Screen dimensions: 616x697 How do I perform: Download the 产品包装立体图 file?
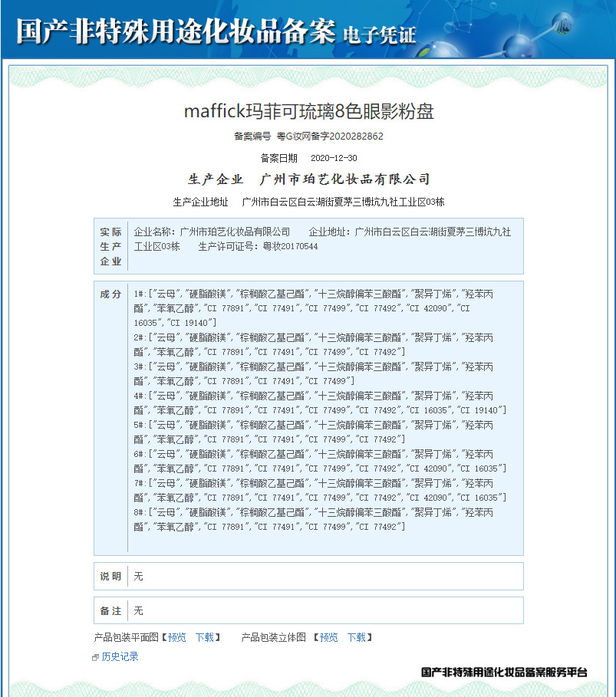[x=356, y=637]
